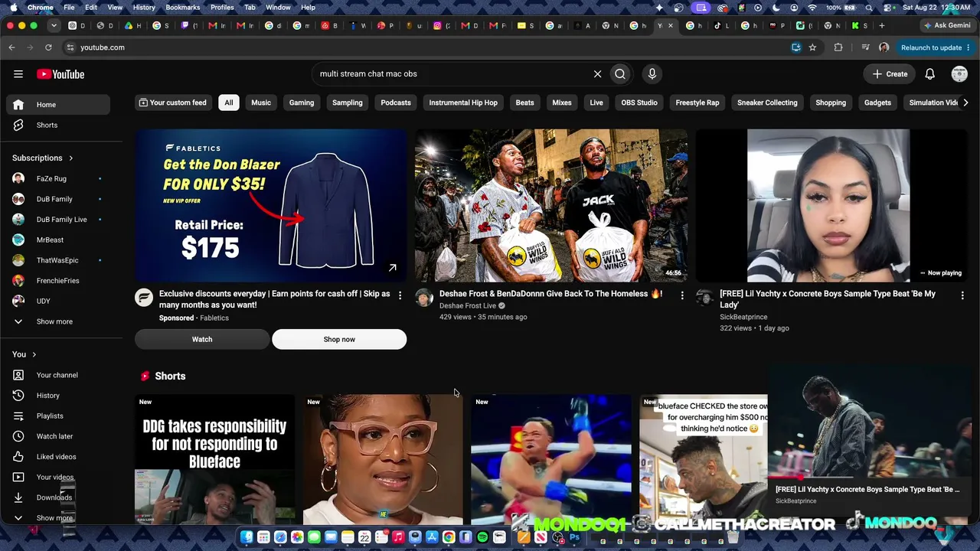980x551 pixels.
Task: Open the DDG takes responsibility Short
Action: click(x=214, y=459)
